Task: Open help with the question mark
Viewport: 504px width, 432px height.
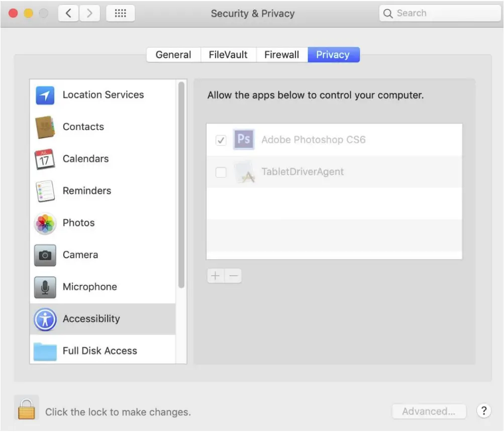Action: [x=484, y=410]
